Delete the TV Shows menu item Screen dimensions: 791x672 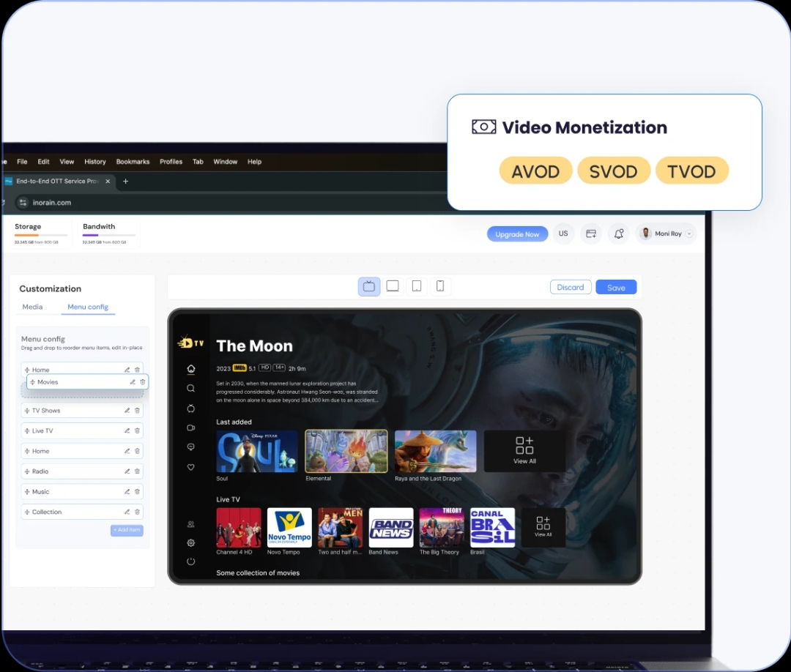point(137,411)
